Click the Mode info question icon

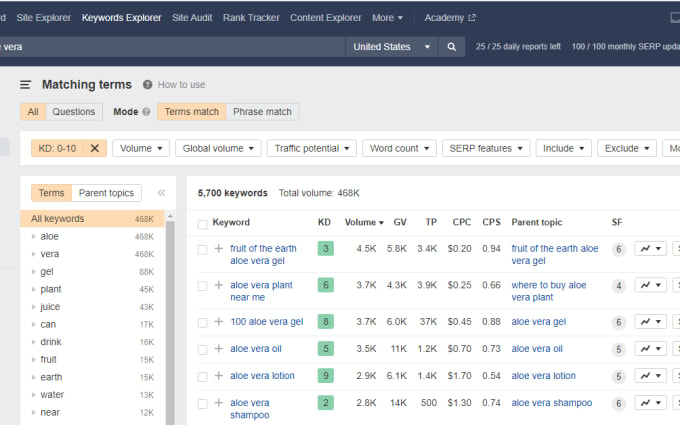point(146,112)
